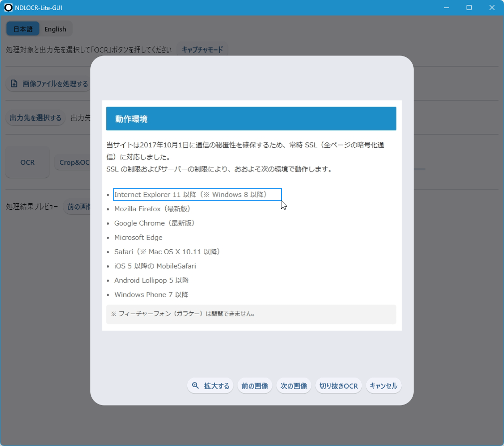Click inside the Internet Explorer 11 selection box

pos(197,194)
